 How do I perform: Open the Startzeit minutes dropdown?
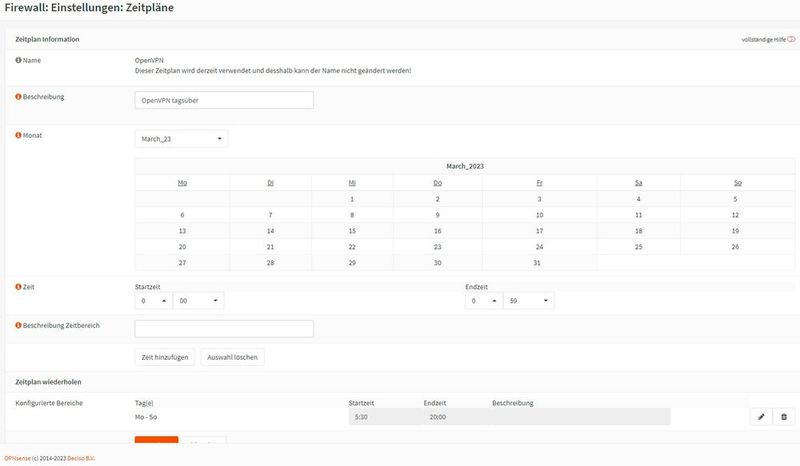198,301
